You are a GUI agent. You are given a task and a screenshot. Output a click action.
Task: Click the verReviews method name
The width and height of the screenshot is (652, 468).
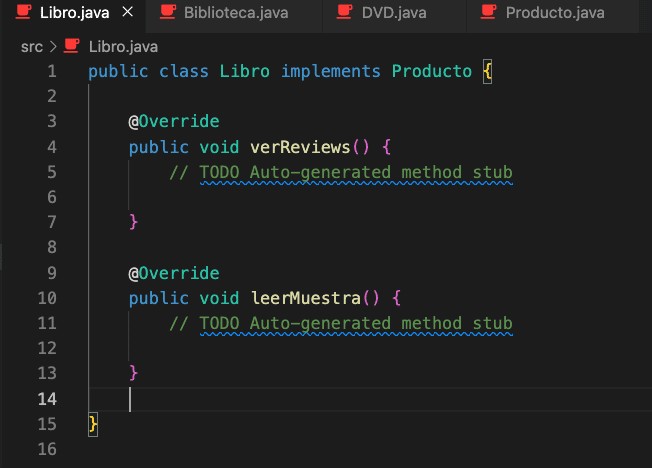pos(300,147)
